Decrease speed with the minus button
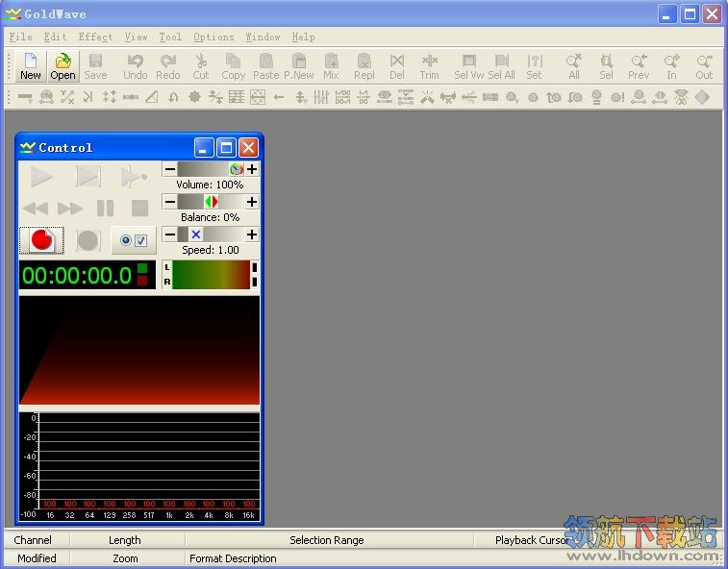The height and width of the screenshot is (569, 728). pos(170,235)
